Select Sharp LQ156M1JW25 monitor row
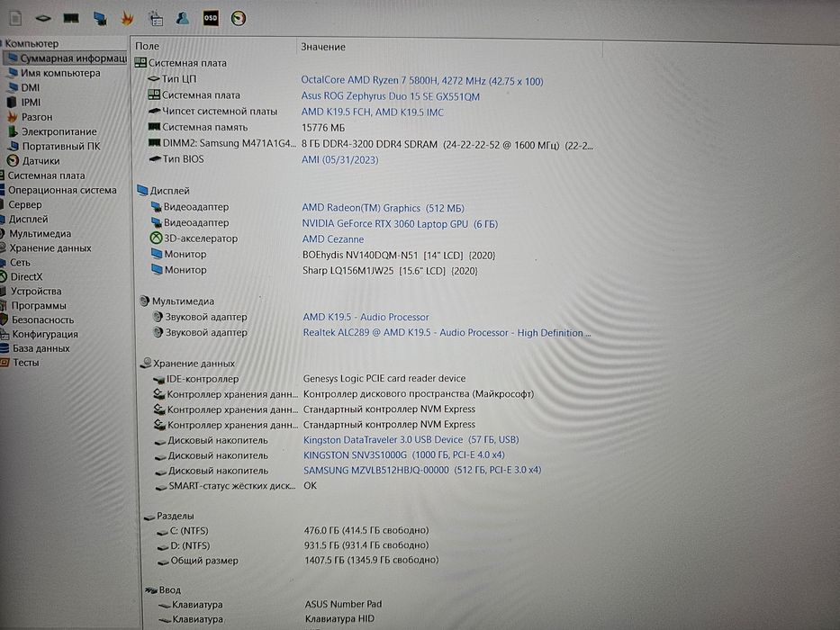840x630 pixels. (x=314, y=270)
